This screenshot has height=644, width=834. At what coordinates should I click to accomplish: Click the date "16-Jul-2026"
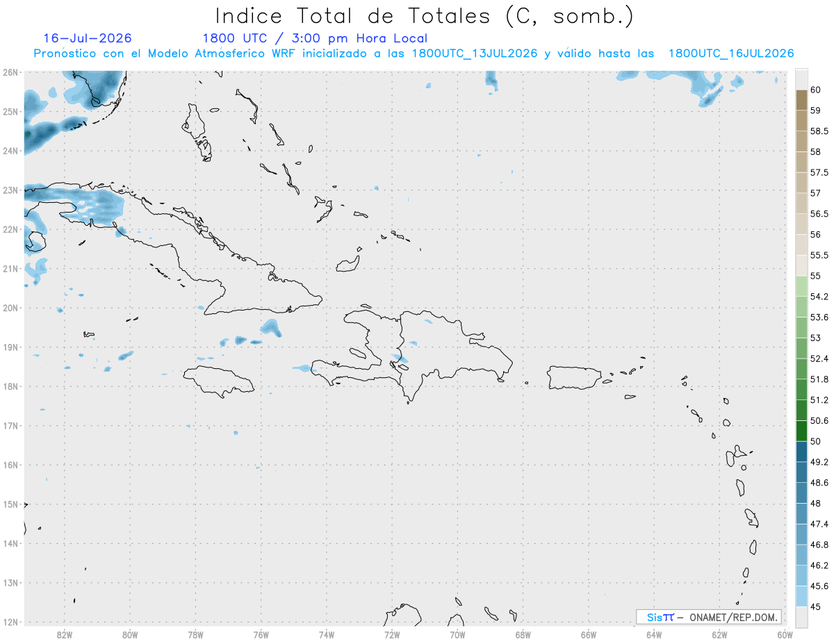(88, 38)
